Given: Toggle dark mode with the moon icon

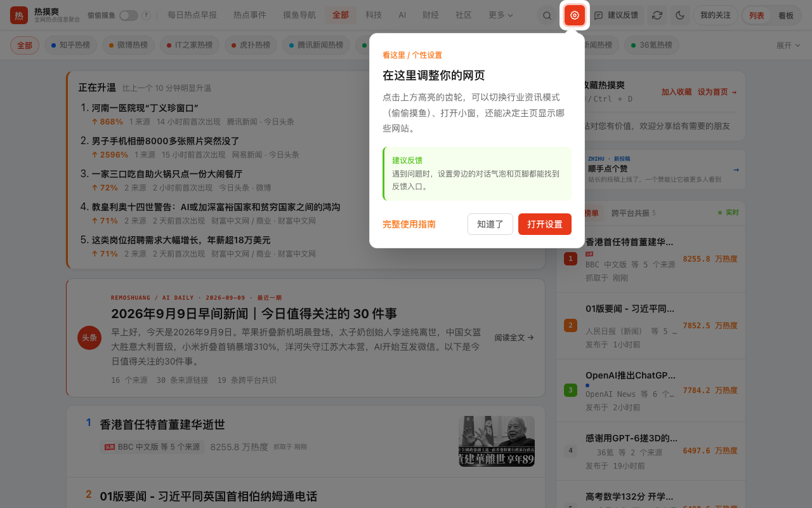Looking at the screenshot, I should point(680,15).
